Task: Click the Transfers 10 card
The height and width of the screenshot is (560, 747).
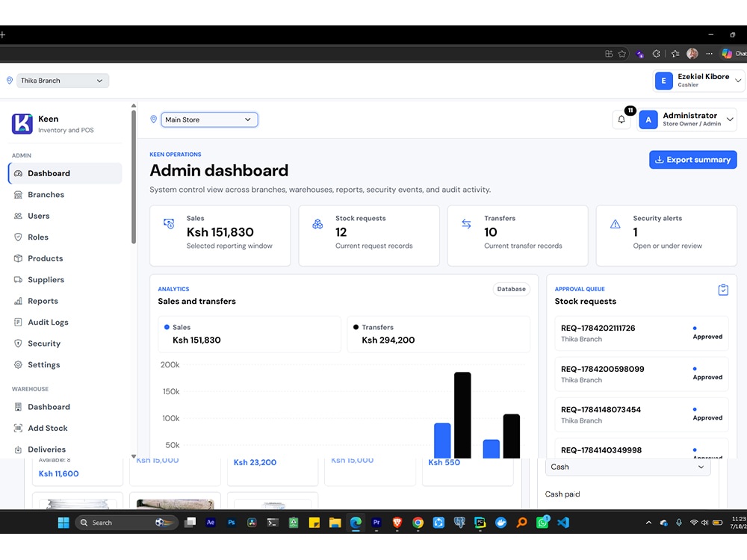Action: pos(518,236)
